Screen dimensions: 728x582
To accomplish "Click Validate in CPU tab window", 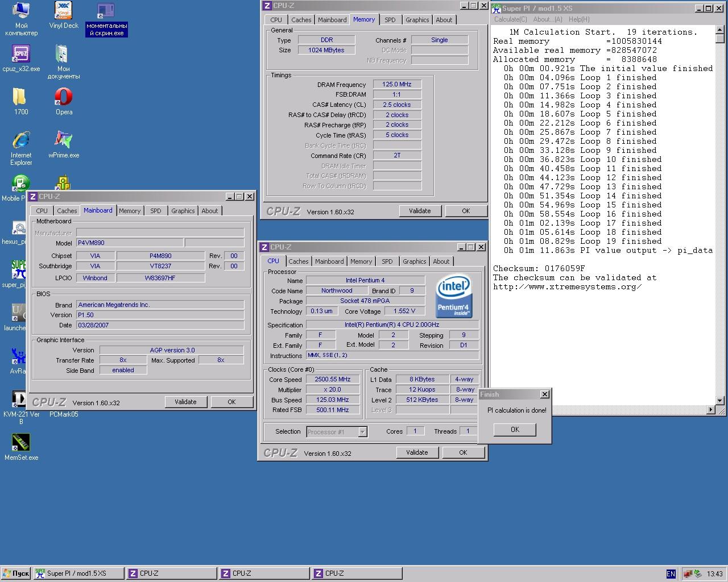I will (417, 452).
